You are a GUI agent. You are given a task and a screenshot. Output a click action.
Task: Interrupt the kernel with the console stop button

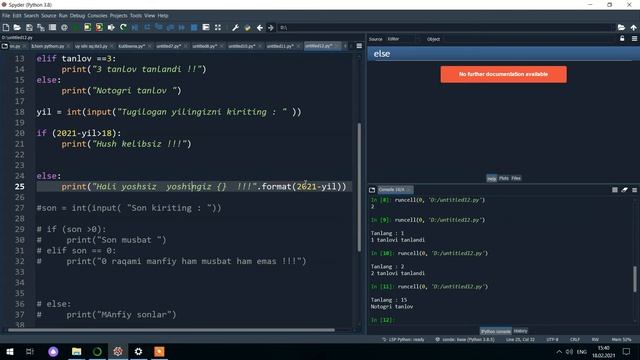pos(615,190)
